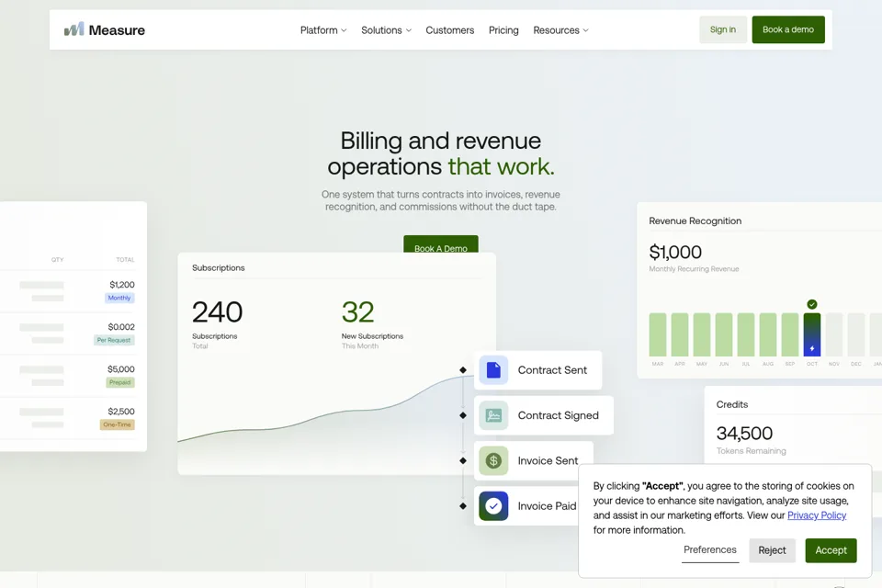Click Book a demo in header
The height and width of the screenshot is (588, 882).
(788, 29)
